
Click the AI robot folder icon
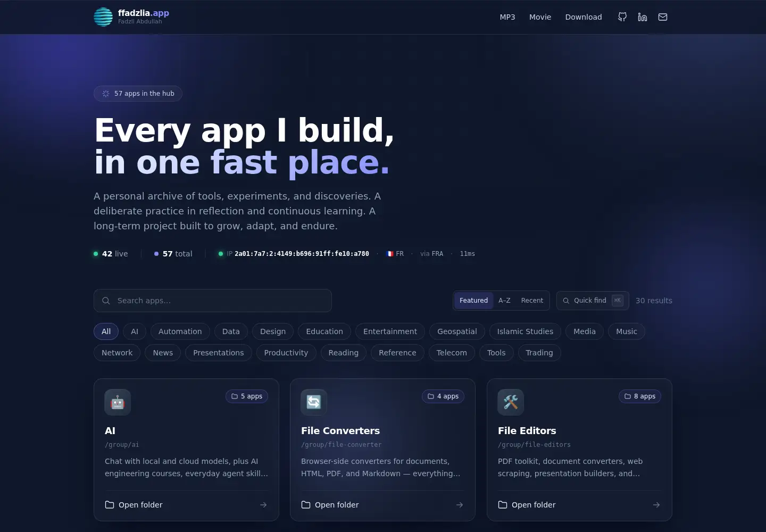click(x=118, y=402)
